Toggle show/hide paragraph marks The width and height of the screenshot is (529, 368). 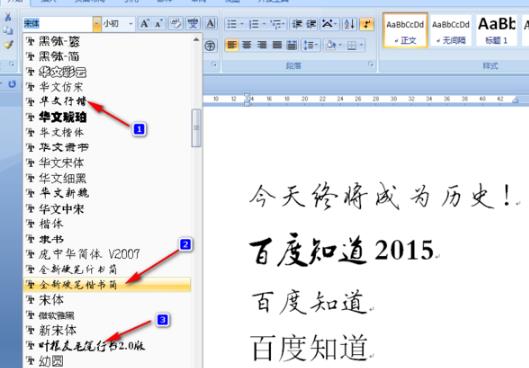click(x=367, y=24)
